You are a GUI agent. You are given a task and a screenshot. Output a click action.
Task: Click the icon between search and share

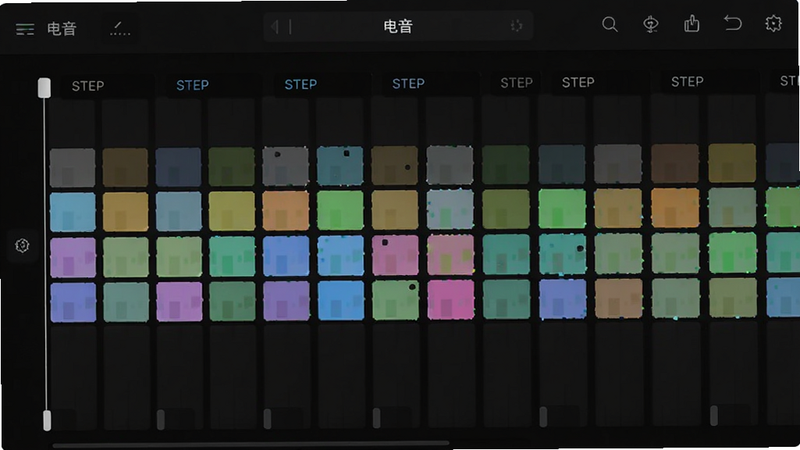pos(651,24)
